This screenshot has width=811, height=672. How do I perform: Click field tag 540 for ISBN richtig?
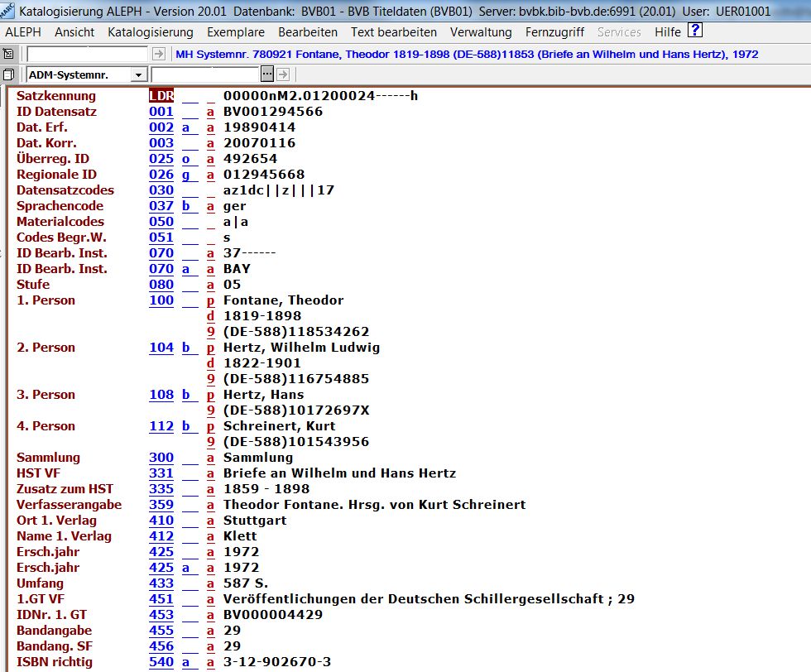pyautogui.click(x=161, y=662)
